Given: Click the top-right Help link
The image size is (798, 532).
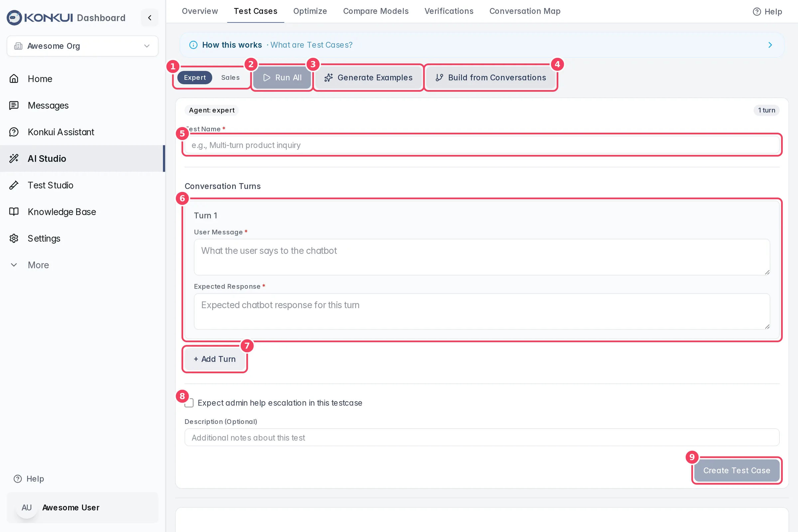Looking at the screenshot, I should 767,12.
